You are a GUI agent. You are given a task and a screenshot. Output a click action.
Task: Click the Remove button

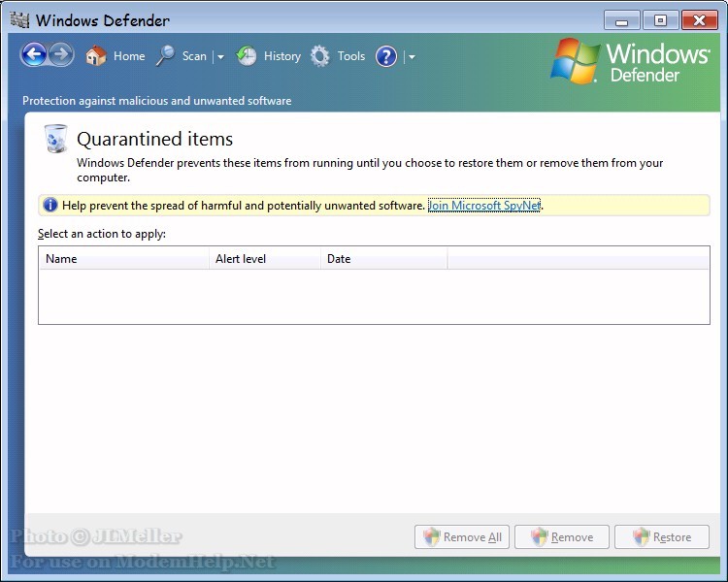point(562,537)
